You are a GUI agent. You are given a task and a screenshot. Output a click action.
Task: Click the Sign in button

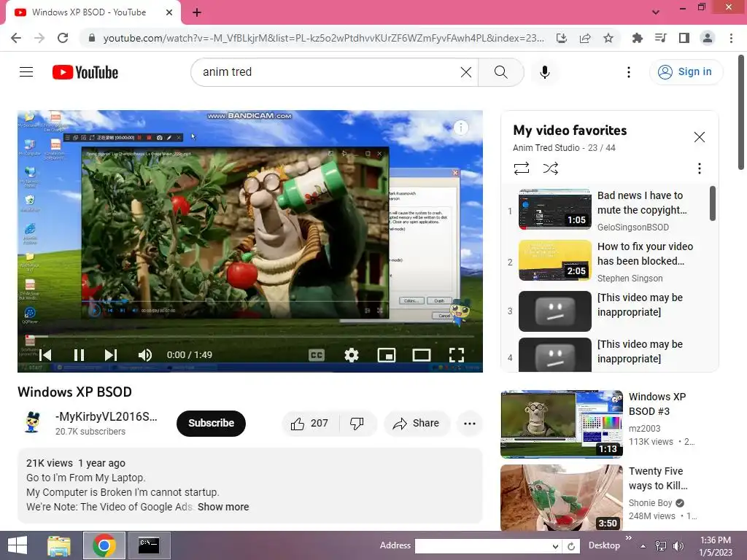(686, 72)
